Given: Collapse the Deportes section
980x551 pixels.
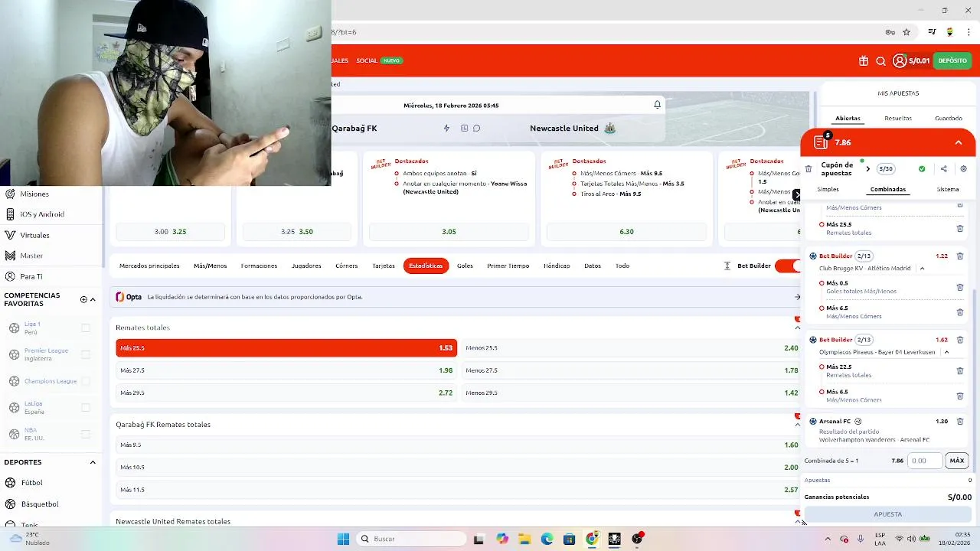Looking at the screenshot, I should tap(93, 462).
